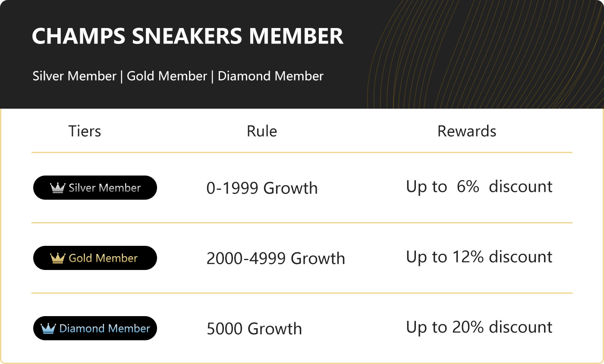The image size is (604, 364).
Task: Click Silver Member in the header subtitle
Action: (75, 76)
